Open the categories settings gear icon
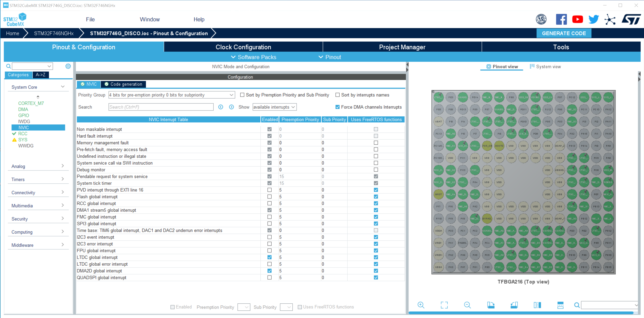The height and width of the screenshot is (318, 644). pos(68,66)
